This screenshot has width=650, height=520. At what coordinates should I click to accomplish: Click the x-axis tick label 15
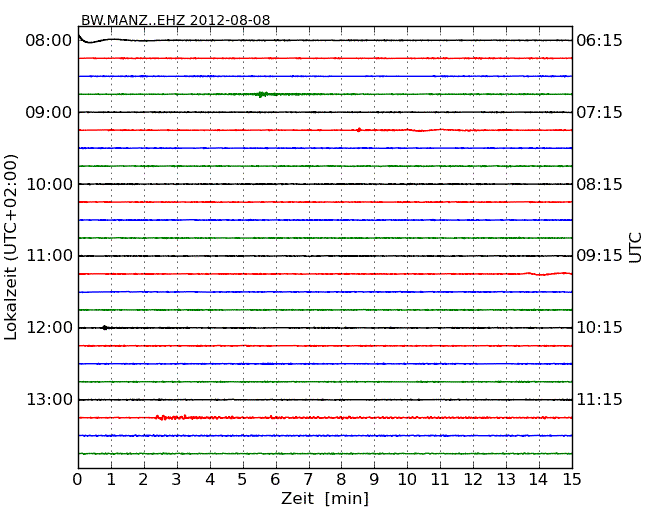572,480
